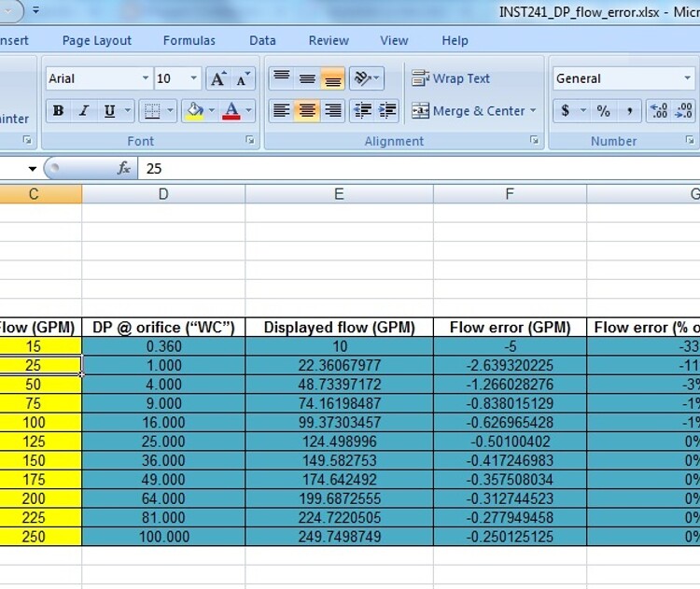The height and width of the screenshot is (589, 700).
Task: Select column C header
Action: 41,194
